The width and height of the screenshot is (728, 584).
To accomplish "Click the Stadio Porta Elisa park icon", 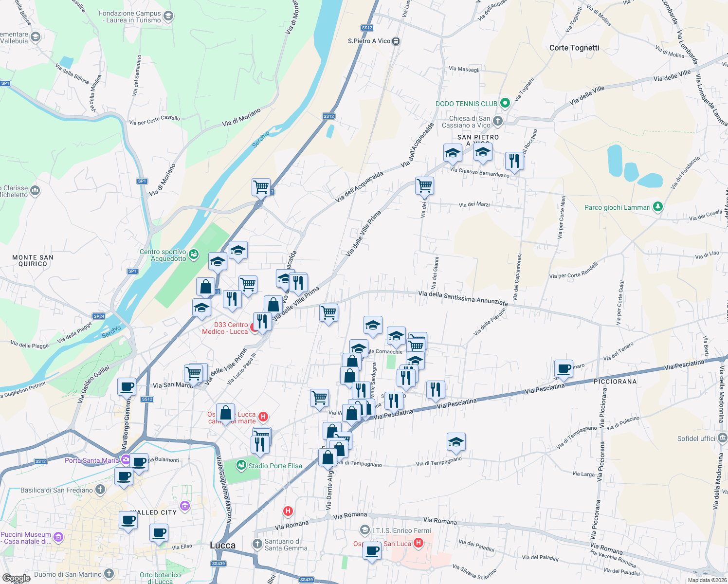I will 242,465.
